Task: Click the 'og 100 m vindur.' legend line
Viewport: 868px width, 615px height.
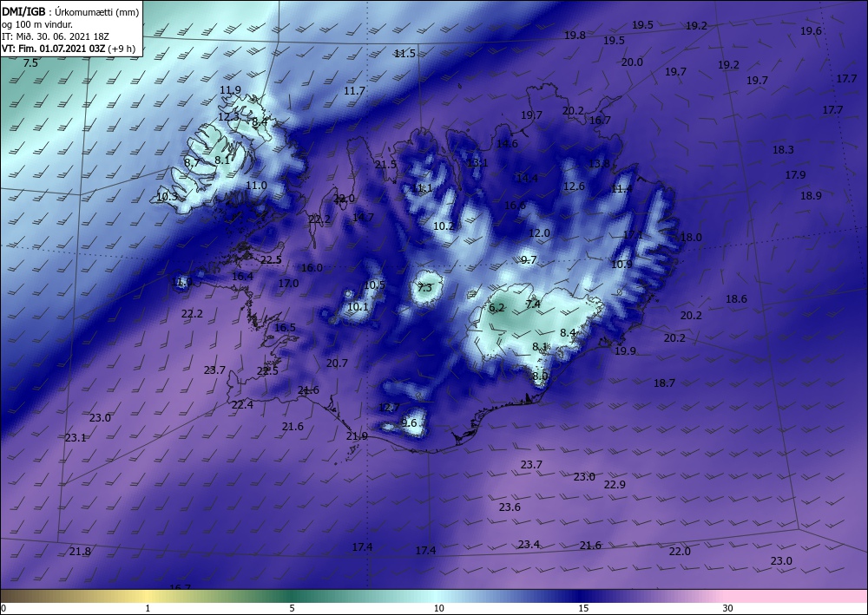Action: [37, 25]
